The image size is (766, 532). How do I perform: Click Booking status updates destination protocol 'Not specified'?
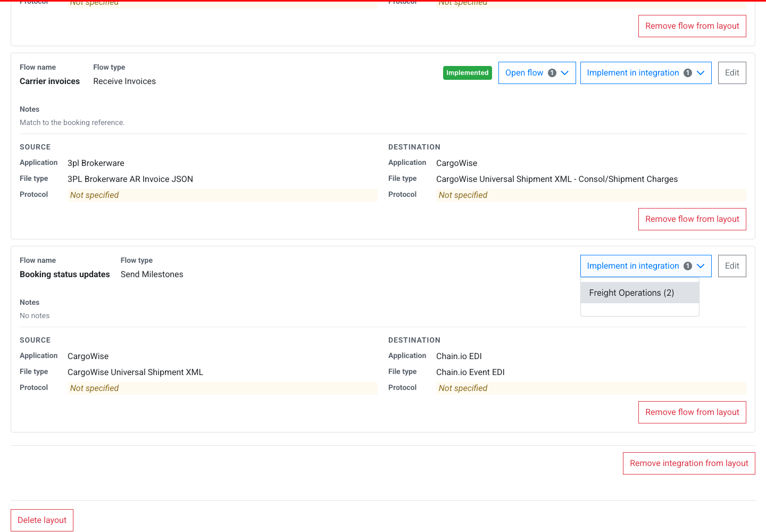coord(591,388)
